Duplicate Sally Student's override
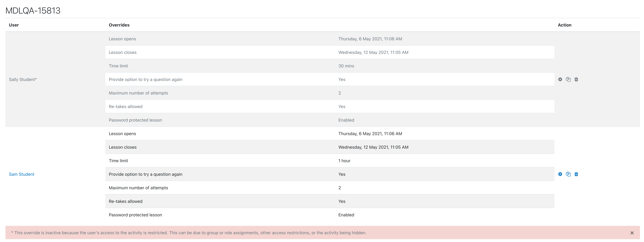Image resolution: width=644 pixels, height=242 pixels. (x=568, y=79)
